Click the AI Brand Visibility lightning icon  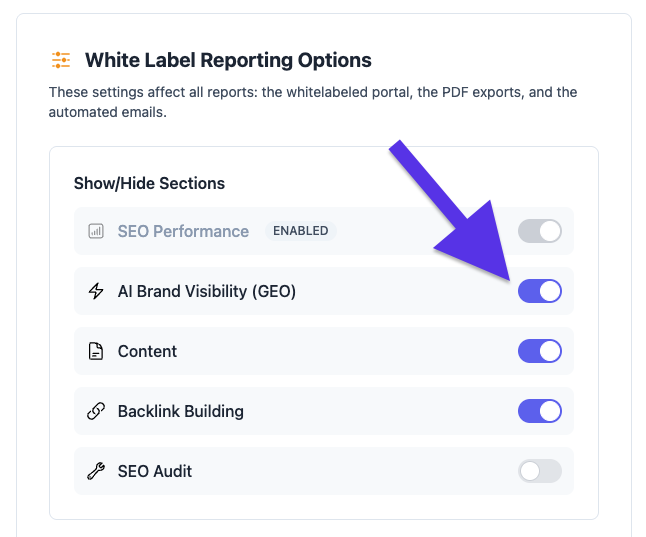(x=96, y=291)
